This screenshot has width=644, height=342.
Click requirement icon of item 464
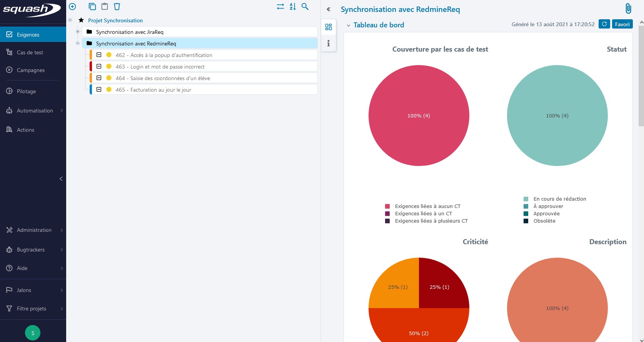[99, 78]
